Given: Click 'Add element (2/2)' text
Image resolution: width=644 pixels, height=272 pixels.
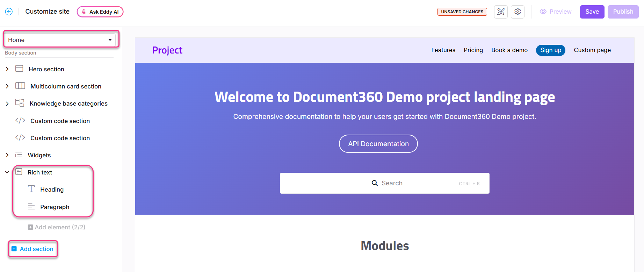Looking at the screenshot, I should click(x=60, y=227).
